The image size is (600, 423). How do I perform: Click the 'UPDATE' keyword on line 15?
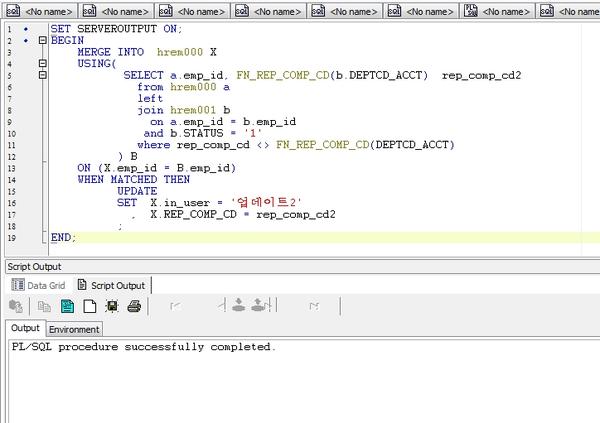click(x=137, y=191)
